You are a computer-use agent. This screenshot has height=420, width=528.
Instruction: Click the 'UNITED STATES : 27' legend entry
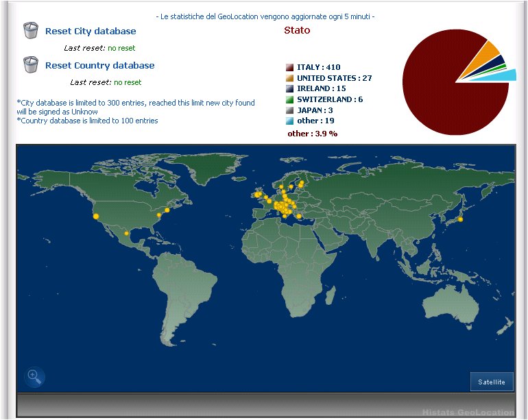pos(335,78)
